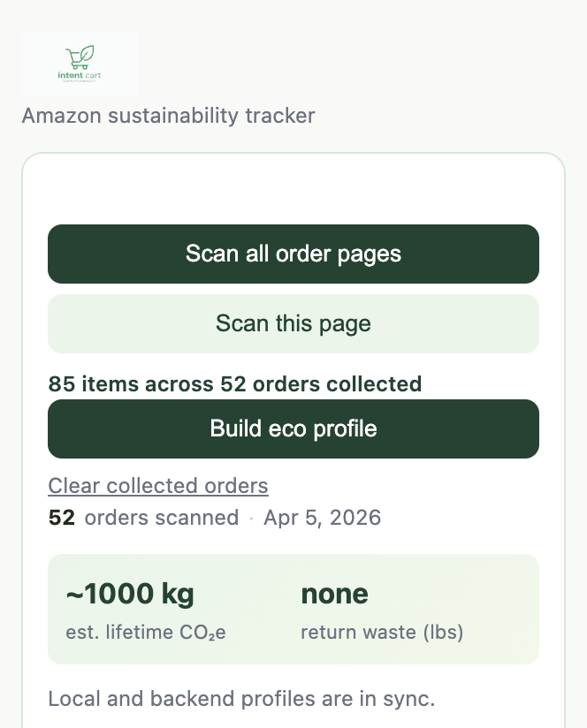Click the "intent cart" logo wordmark
The image size is (587, 728).
(x=80, y=75)
